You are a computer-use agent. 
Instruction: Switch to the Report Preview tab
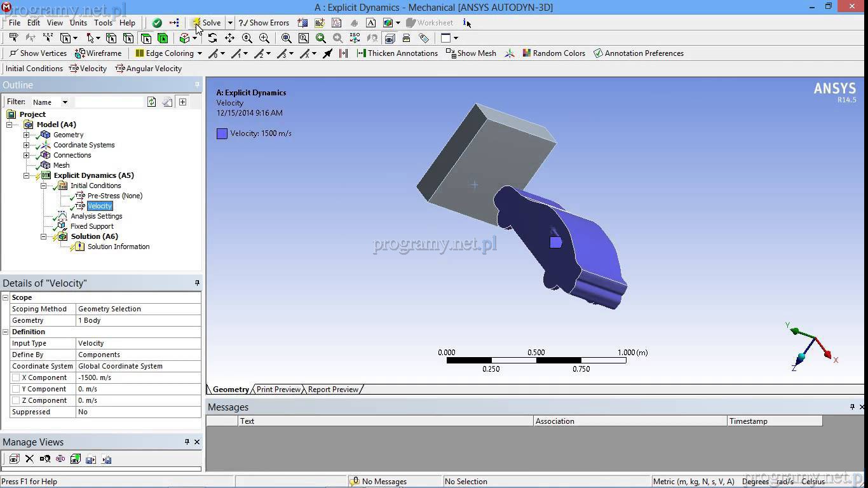tap(333, 390)
